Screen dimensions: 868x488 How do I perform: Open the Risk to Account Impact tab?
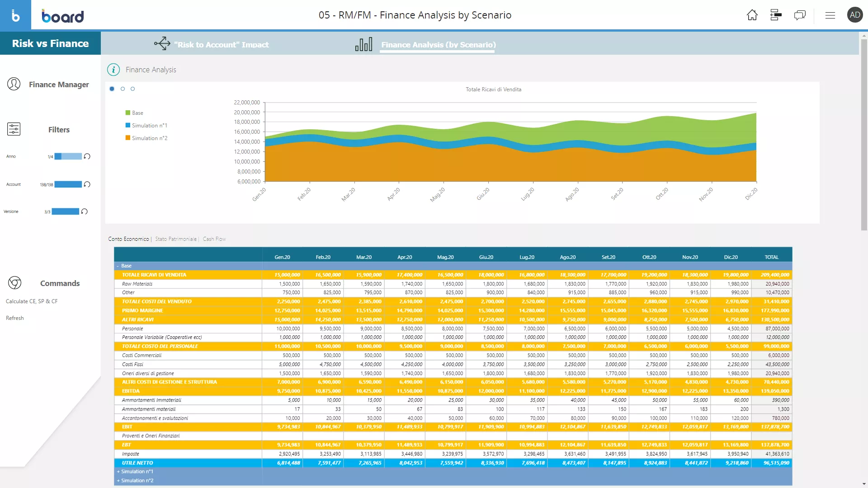pos(222,45)
